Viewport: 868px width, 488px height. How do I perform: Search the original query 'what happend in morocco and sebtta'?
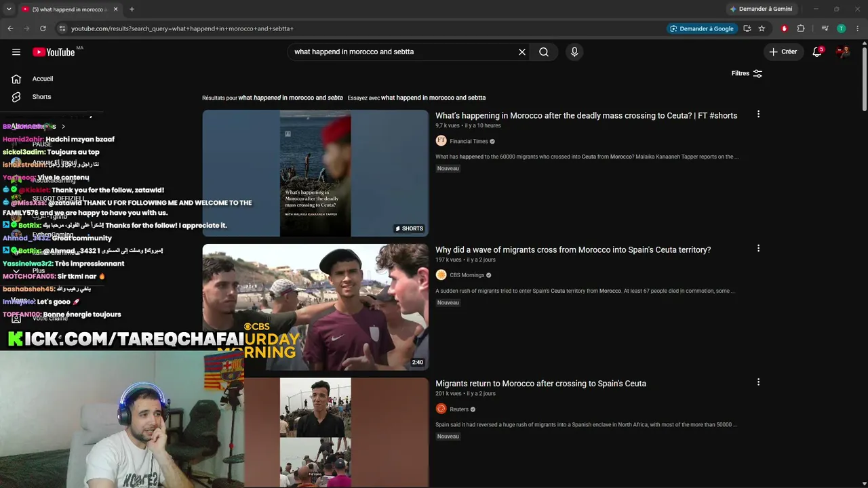click(x=433, y=98)
